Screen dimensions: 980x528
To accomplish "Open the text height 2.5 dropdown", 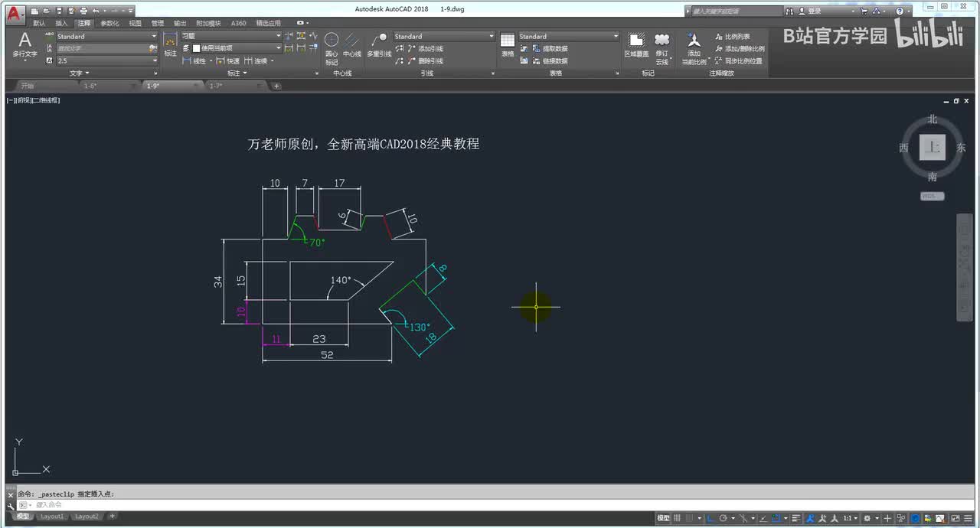I will [x=106, y=60].
